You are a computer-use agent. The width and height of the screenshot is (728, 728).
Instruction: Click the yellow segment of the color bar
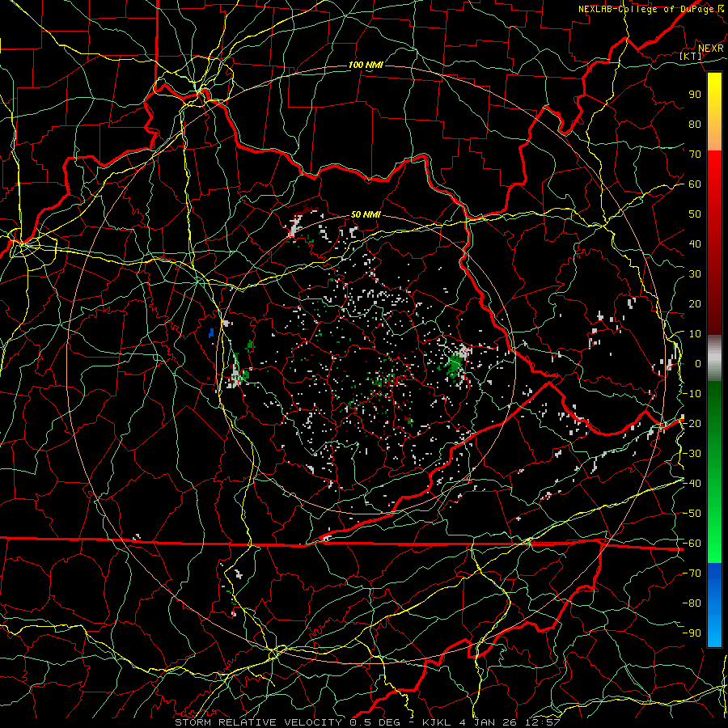point(714,112)
